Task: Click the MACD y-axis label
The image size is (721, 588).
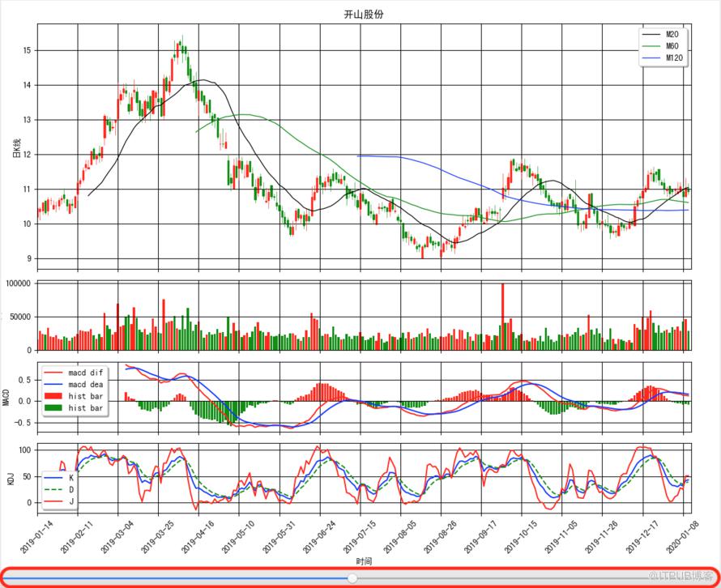Action: 6,397
